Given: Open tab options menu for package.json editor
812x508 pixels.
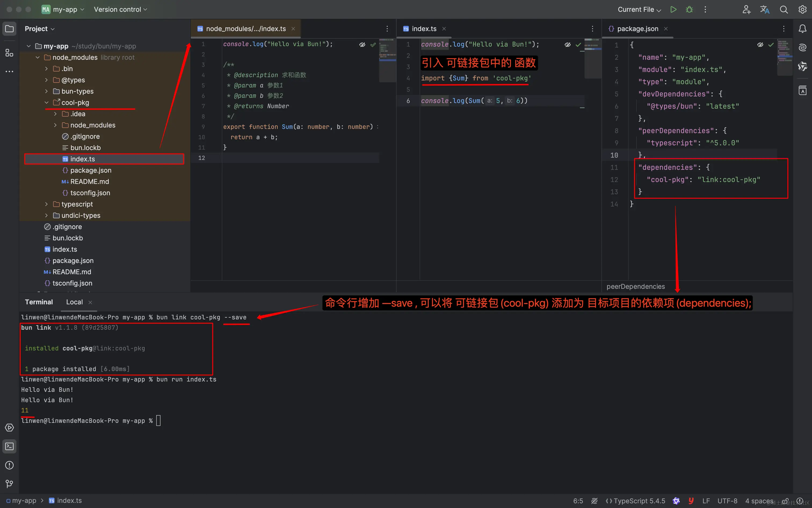Looking at the screenshot, I should 784,29.
